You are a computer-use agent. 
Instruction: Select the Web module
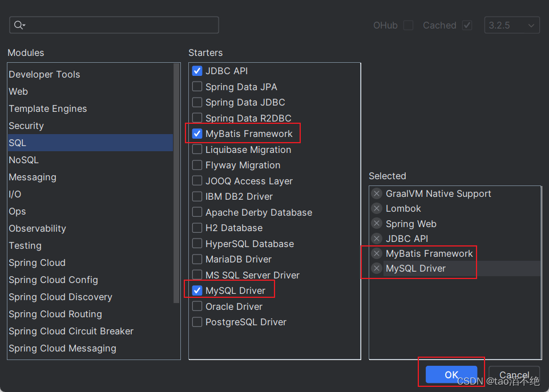click(90, 91)
